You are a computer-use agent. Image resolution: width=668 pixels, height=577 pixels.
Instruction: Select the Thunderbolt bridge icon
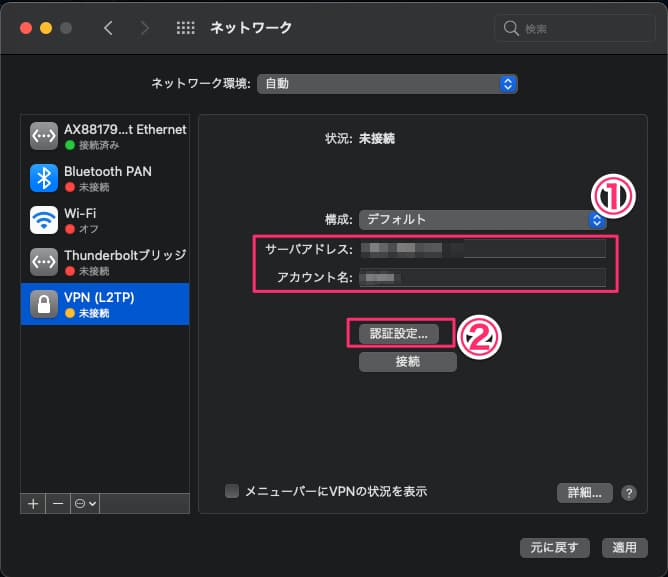[x=43, y=262]
